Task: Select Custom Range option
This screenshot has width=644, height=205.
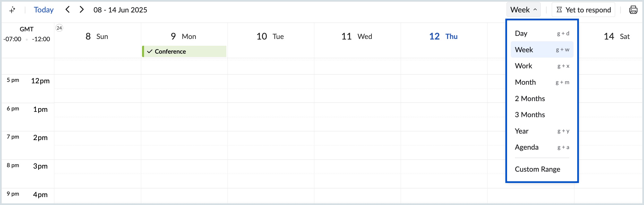Action: [537, 169]
